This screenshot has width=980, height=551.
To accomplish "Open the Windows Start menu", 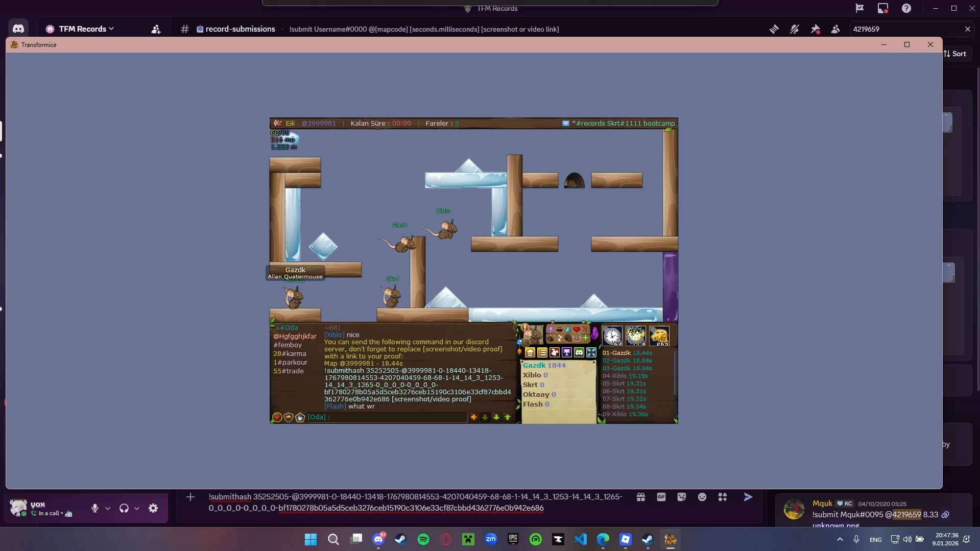I will click(310, 539).
